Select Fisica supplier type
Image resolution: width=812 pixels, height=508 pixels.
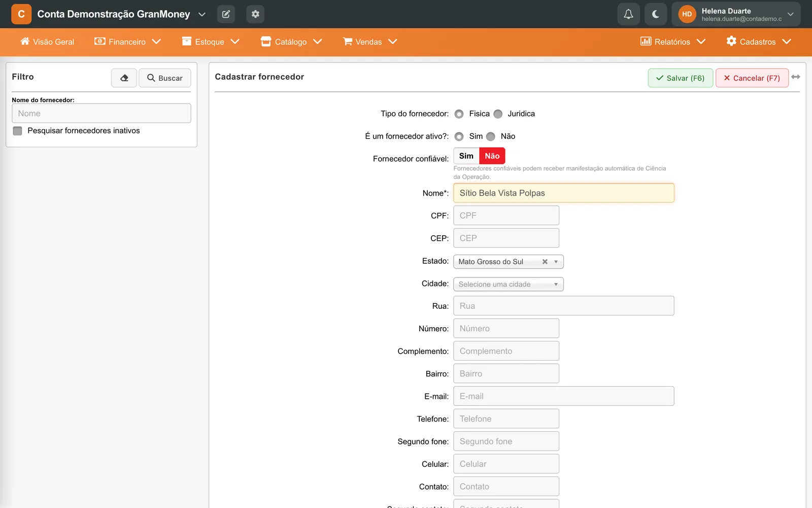[x=459, y=114]
